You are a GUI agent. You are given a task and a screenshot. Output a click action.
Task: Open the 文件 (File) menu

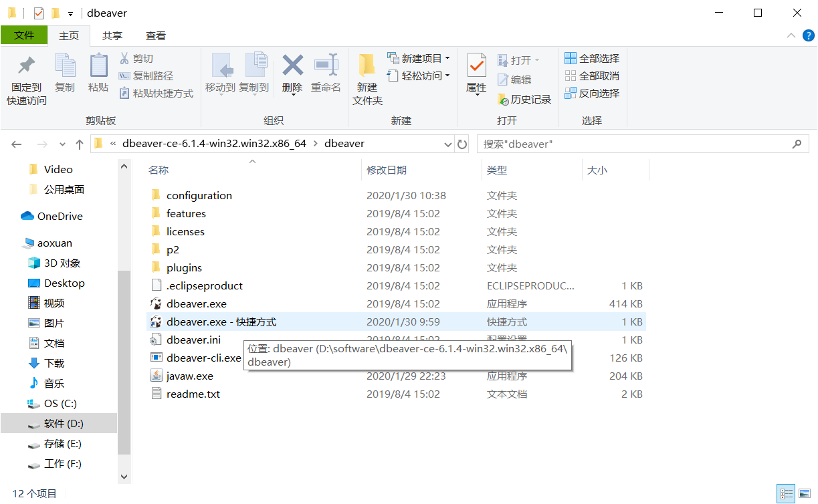click(24, 35)
